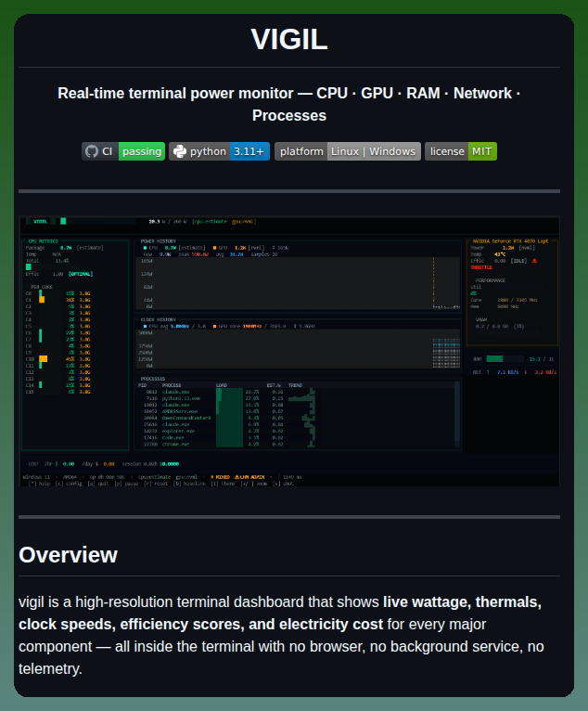The width and height of the screenshot is (588, 711).
Task: Click the '[q] quit' hint in the screenshot
Action: 98,484
